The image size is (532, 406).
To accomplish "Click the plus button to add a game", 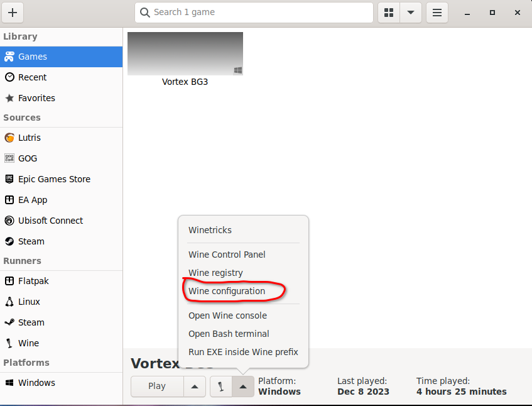I will tap(13, 13).
